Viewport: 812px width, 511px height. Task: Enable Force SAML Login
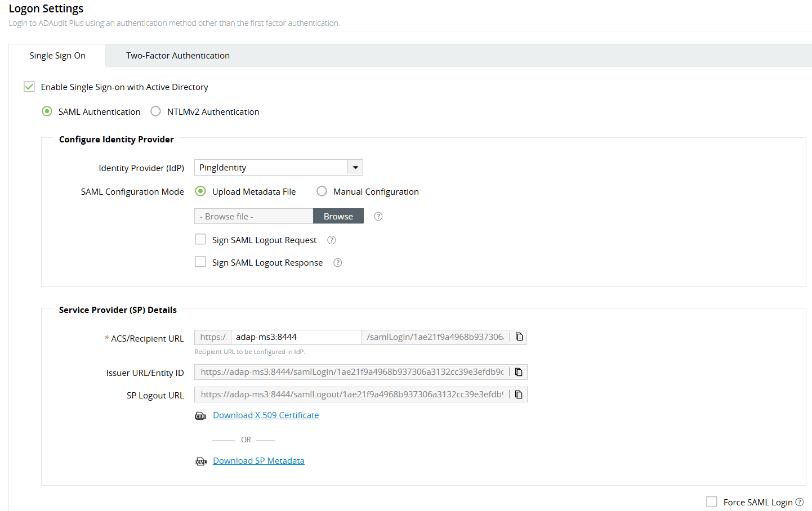712,501
